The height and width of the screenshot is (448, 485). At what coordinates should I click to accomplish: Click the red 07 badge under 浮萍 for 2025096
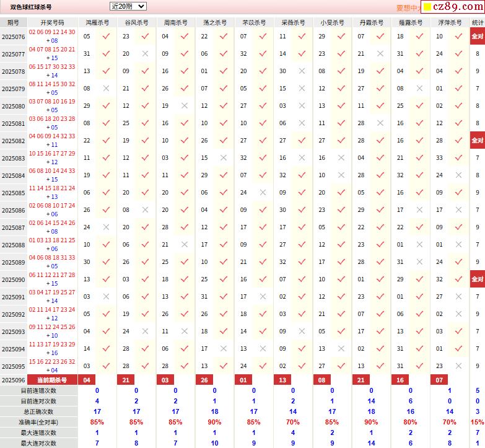439,380
